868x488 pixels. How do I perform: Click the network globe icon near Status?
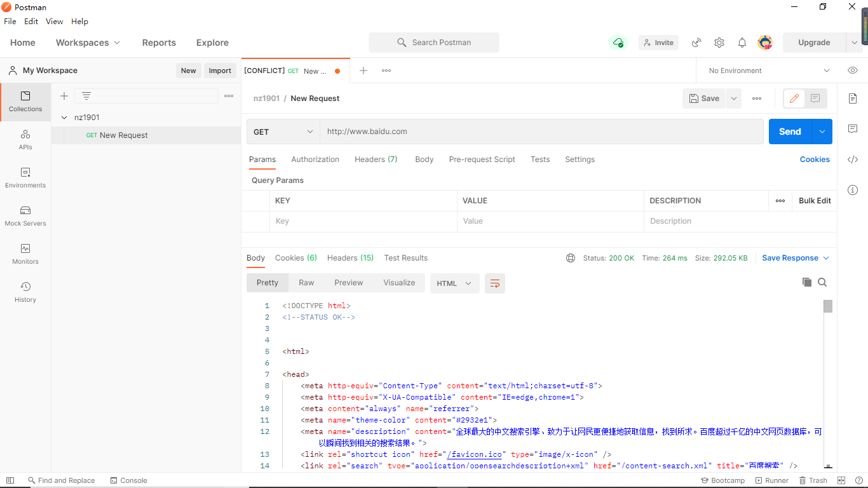(571, 258)
